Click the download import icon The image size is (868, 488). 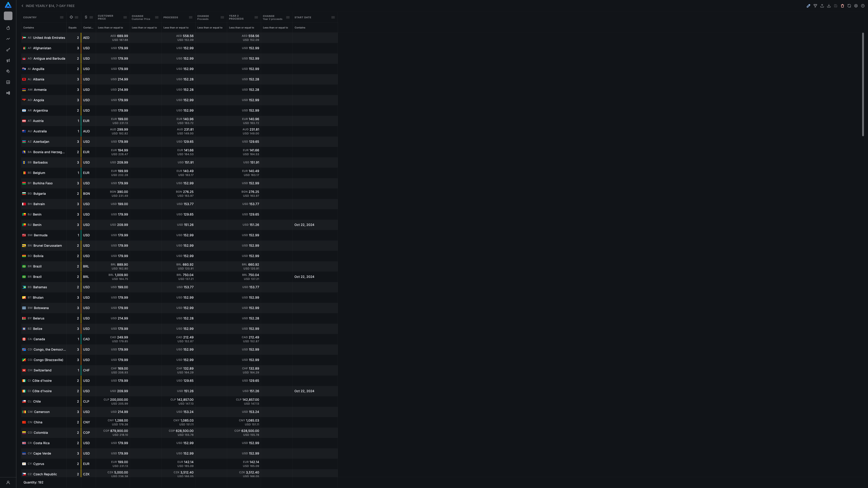point(829,6)
